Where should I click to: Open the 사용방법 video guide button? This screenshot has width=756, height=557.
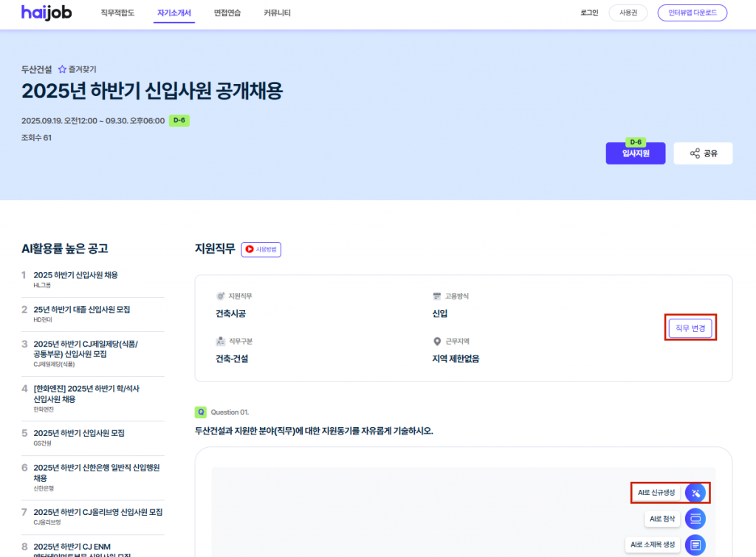click(261, 250)
